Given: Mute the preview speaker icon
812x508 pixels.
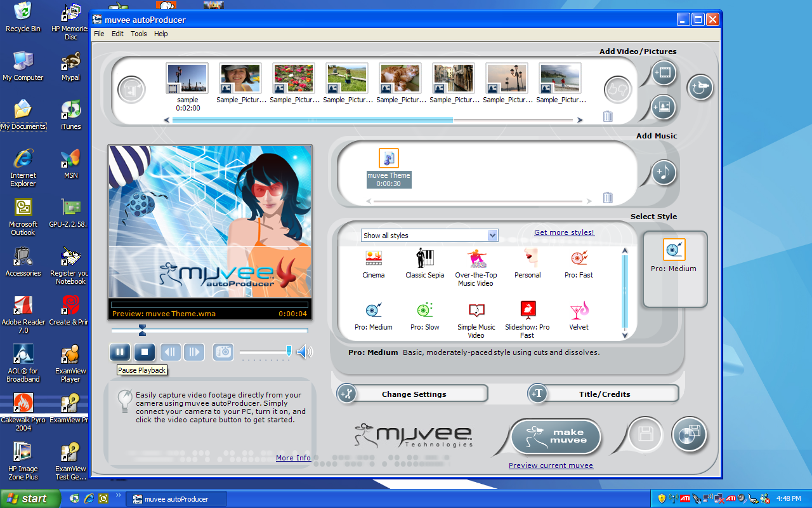Looking at the screenshot, I should pos(305,352).
